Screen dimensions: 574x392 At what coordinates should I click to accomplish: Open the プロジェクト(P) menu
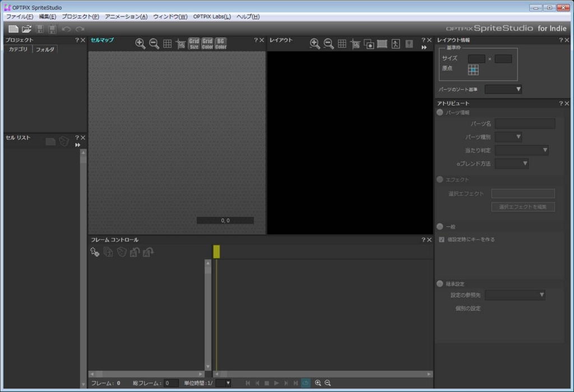(80, 16)
